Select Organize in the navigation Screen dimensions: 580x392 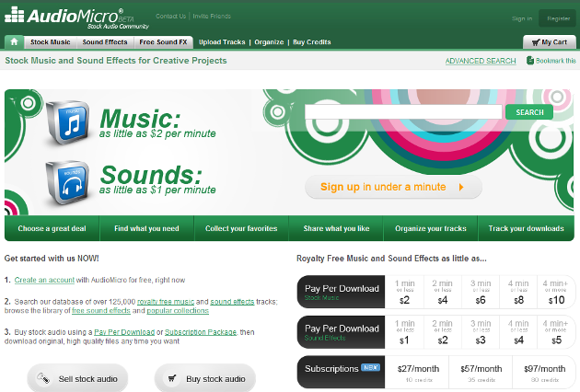pyautogui.click(x=269, y=42)
